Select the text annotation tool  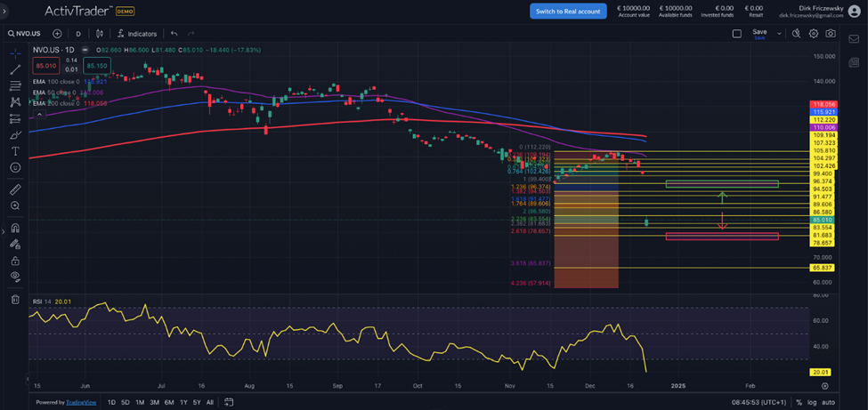(x=15, y=151)
